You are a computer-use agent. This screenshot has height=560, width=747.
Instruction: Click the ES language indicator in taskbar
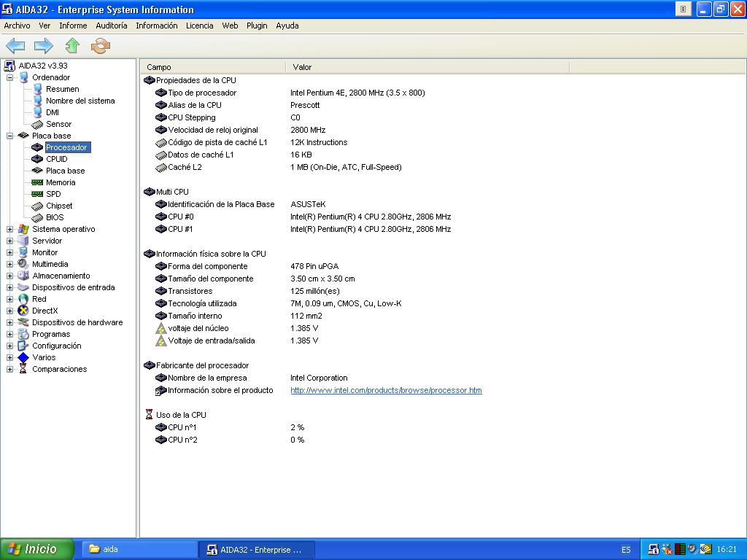[626, 550]
